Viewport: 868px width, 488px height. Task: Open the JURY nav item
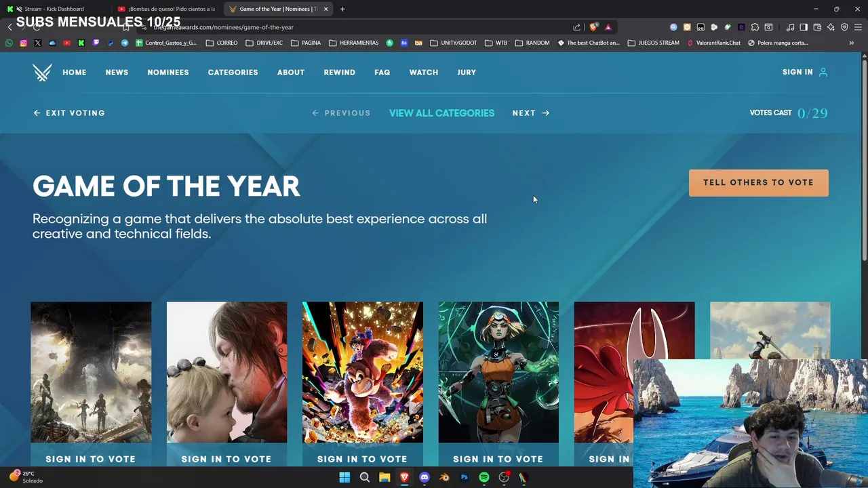point(467,73)
